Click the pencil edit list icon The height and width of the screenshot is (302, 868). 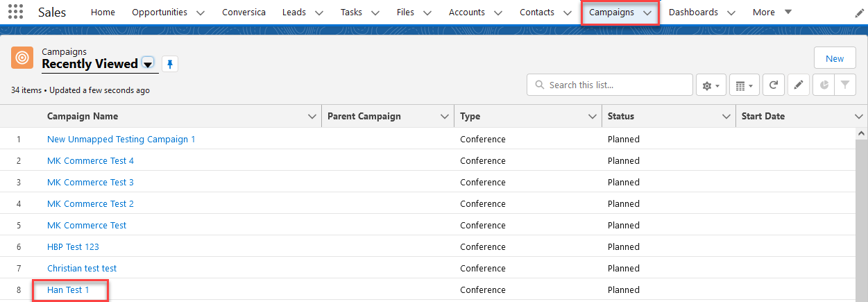click(799, 85)
